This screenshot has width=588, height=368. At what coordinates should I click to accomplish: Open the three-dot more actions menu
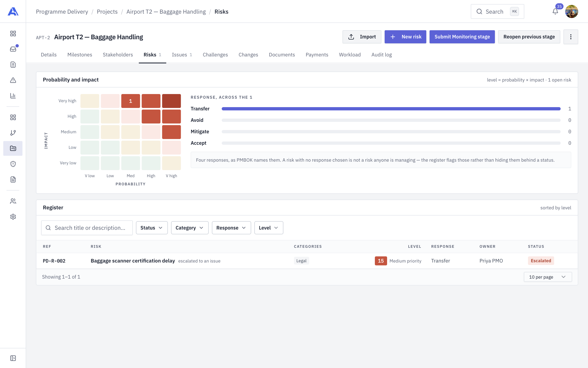[x=571, y=37]
